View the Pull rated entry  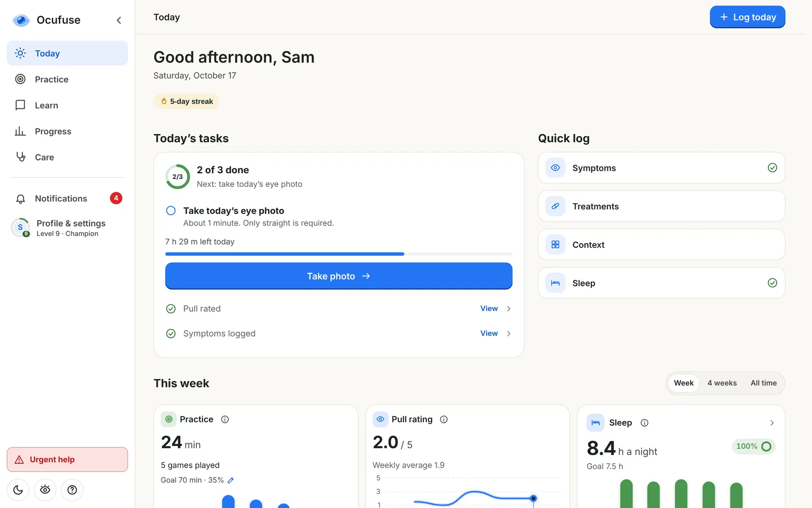point(489,308)
